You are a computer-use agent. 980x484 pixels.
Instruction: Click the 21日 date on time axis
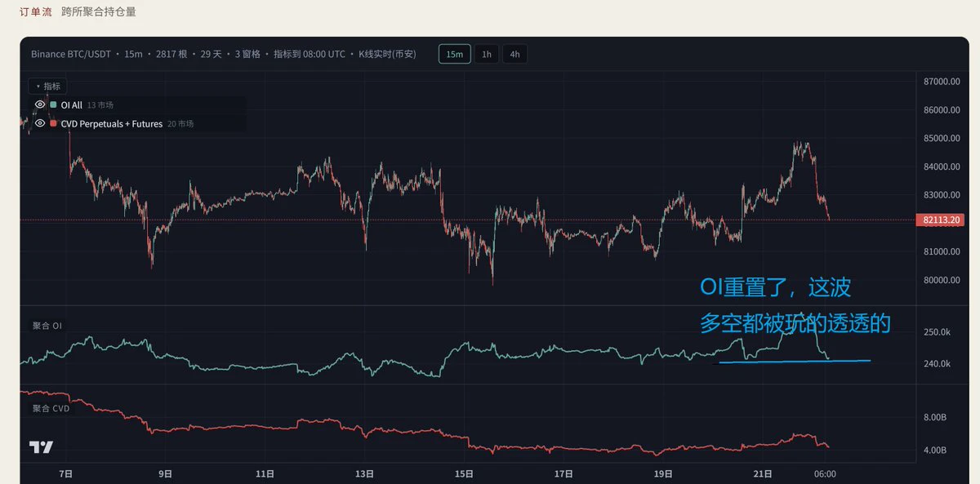click(x=763, y=473)
